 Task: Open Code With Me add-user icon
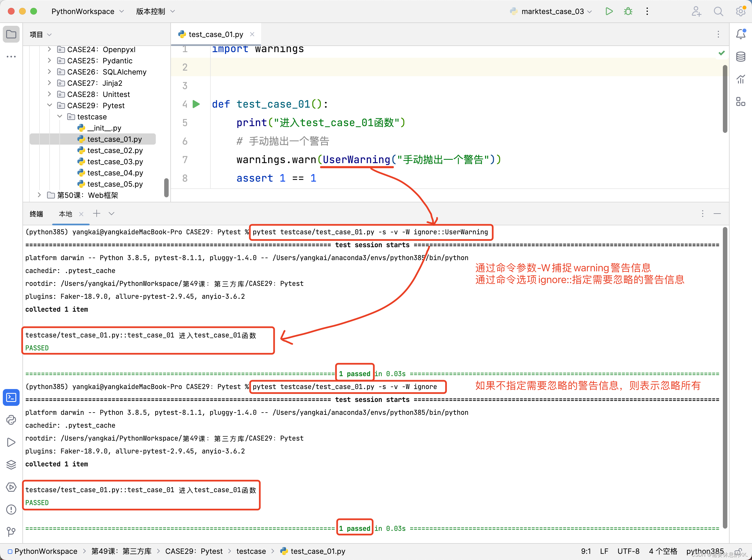click(x=696, y=11)
